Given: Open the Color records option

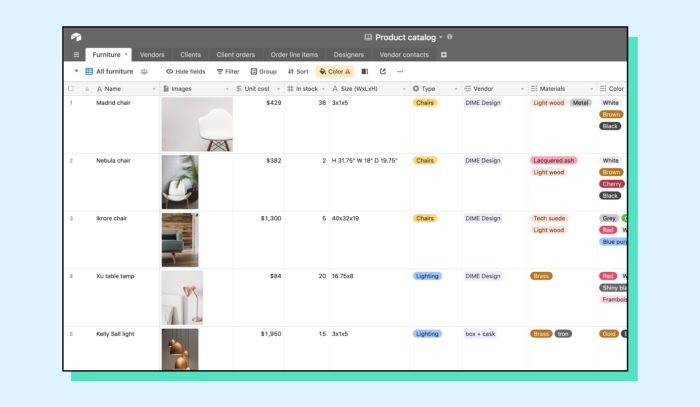Looking at the screenshot, I should tap(335, 71).
